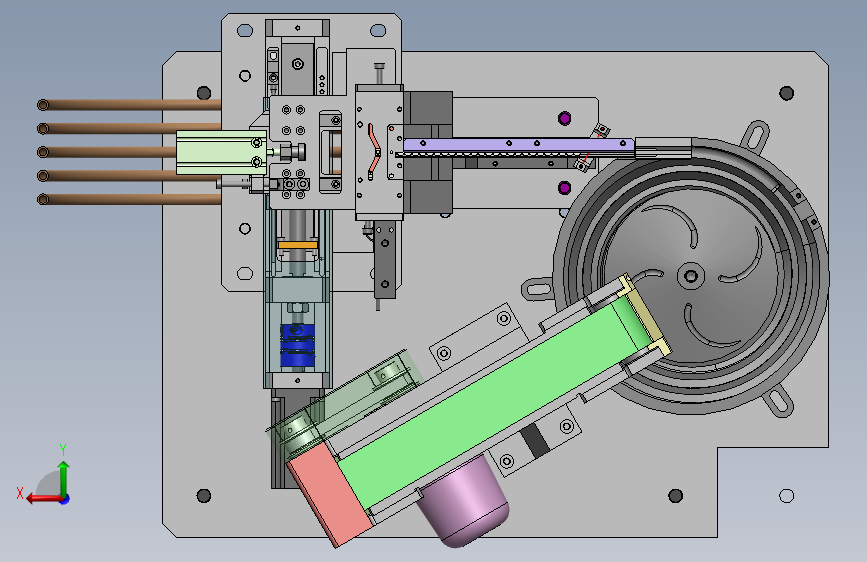Click the X label of the coordinate triad
Screen dimensions: 867x562
pyautogui.click(x=20, y=493)
